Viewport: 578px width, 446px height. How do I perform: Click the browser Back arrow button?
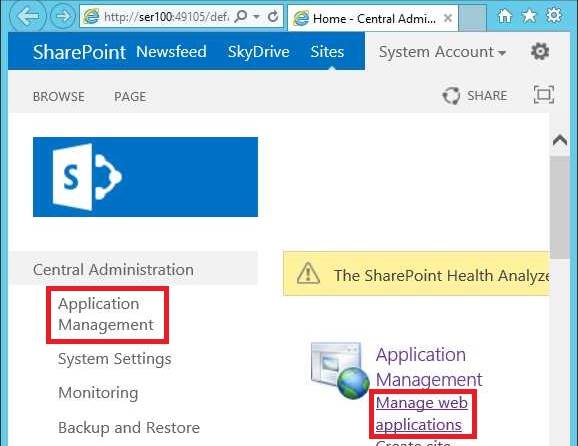coord(28,16)
